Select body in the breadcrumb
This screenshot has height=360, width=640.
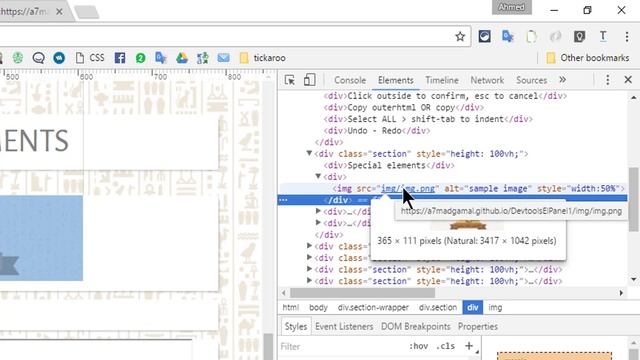[x=318, y=307]
